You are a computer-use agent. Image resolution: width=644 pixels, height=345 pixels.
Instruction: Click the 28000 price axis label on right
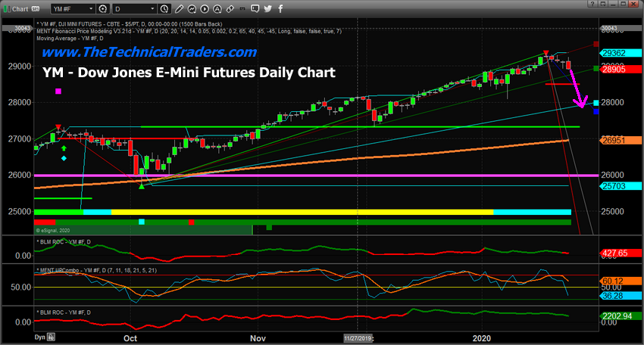click(612, 103)
